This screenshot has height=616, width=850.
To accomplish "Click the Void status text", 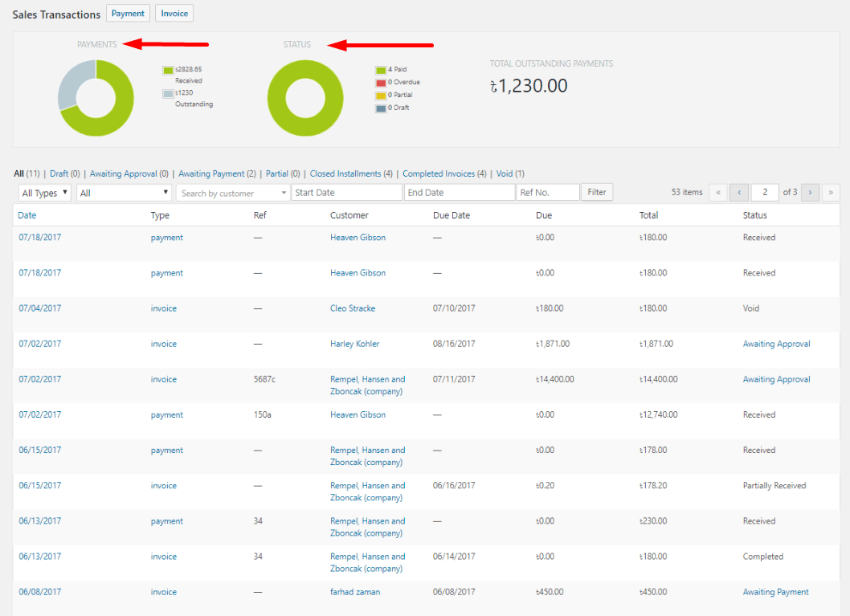I will pyautogui.click(x=751, y=308).
